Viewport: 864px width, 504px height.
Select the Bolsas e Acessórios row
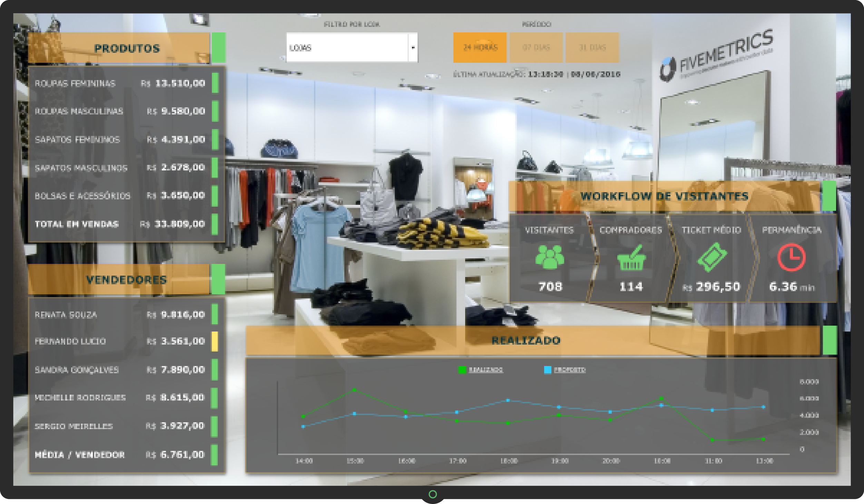point(127,196)
